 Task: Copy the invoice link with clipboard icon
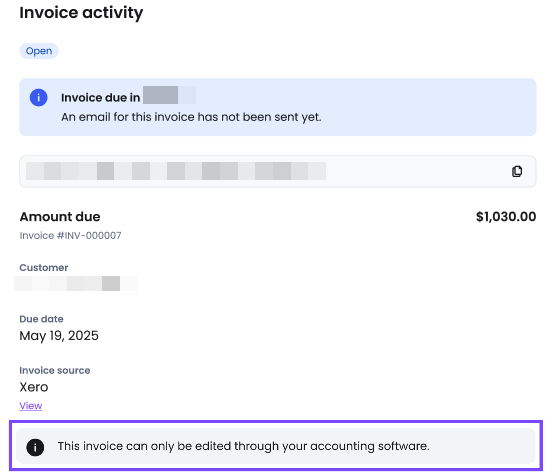(516, 171)
